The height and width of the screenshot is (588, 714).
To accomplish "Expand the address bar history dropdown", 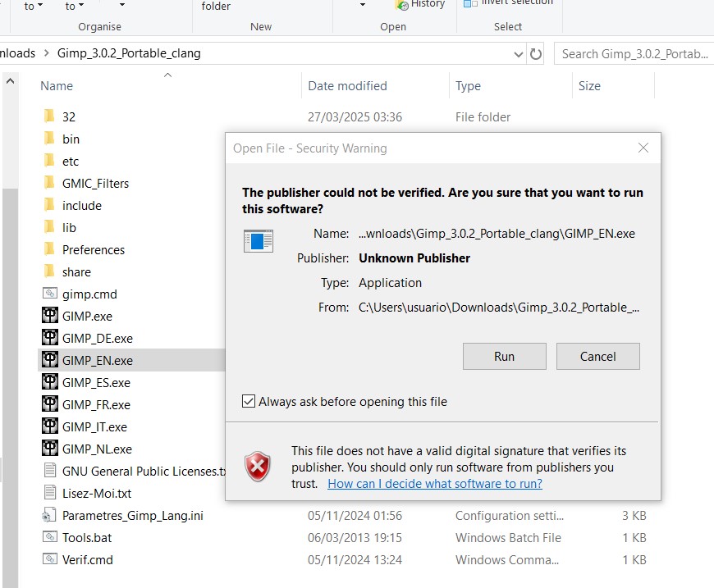I will (518, 55).
